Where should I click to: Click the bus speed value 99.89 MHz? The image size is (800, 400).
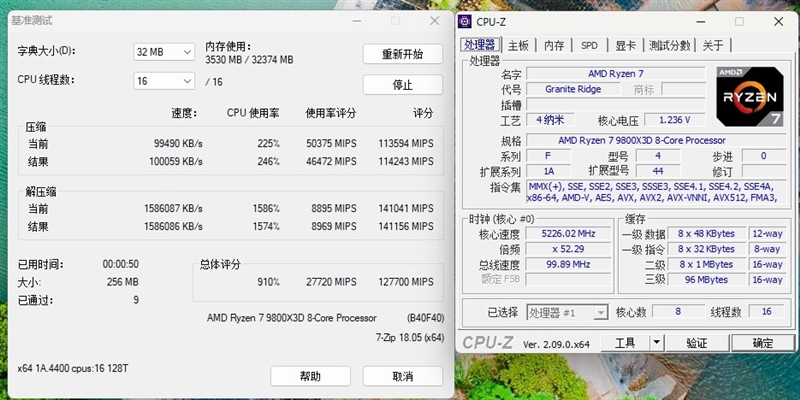pyautogui.click(x=568, y=264)
